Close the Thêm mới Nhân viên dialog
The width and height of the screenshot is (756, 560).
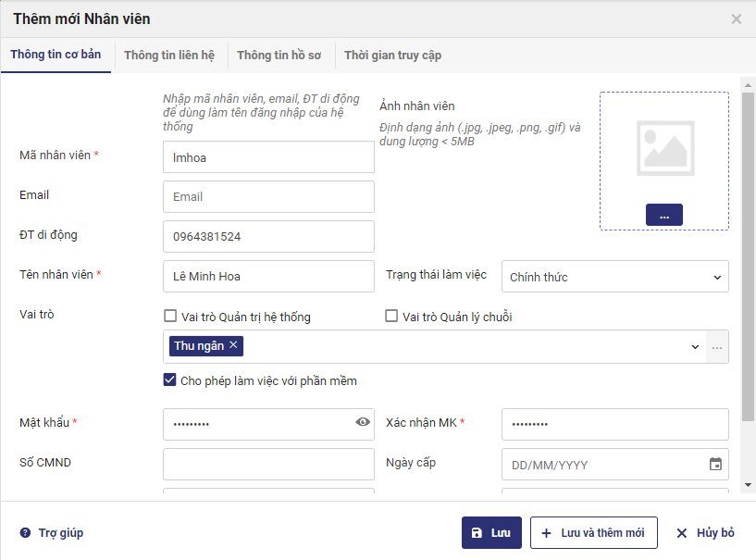[x=737, y=19]
